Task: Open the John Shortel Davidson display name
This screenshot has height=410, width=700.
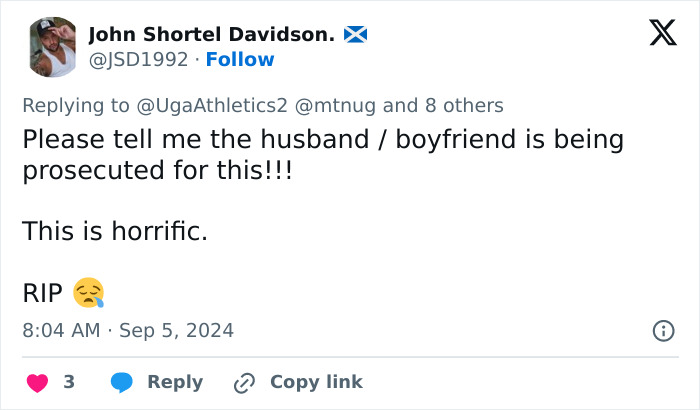Action: click(212, 35)
